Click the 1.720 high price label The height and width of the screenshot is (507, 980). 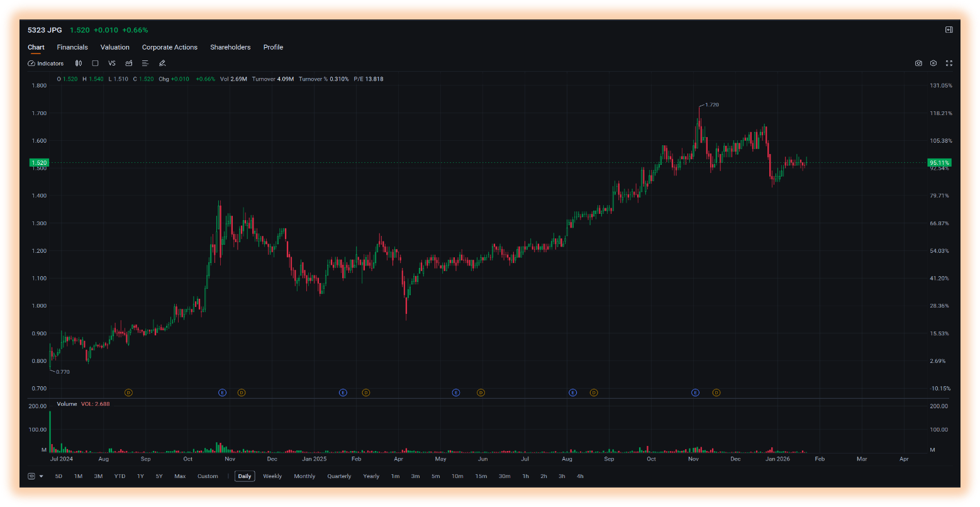coord(711,105)
